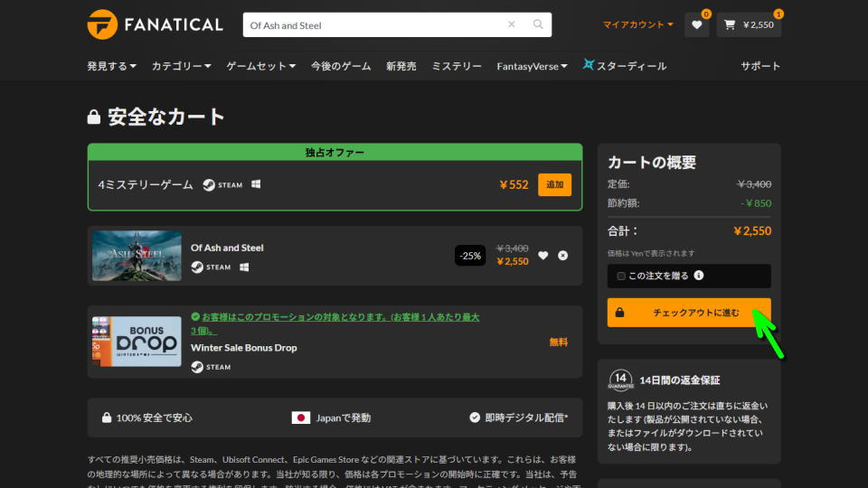Click the Of Ash and Steel thumbnail
The width and height of the screenshot is (868, 488).
pos(137,256)
